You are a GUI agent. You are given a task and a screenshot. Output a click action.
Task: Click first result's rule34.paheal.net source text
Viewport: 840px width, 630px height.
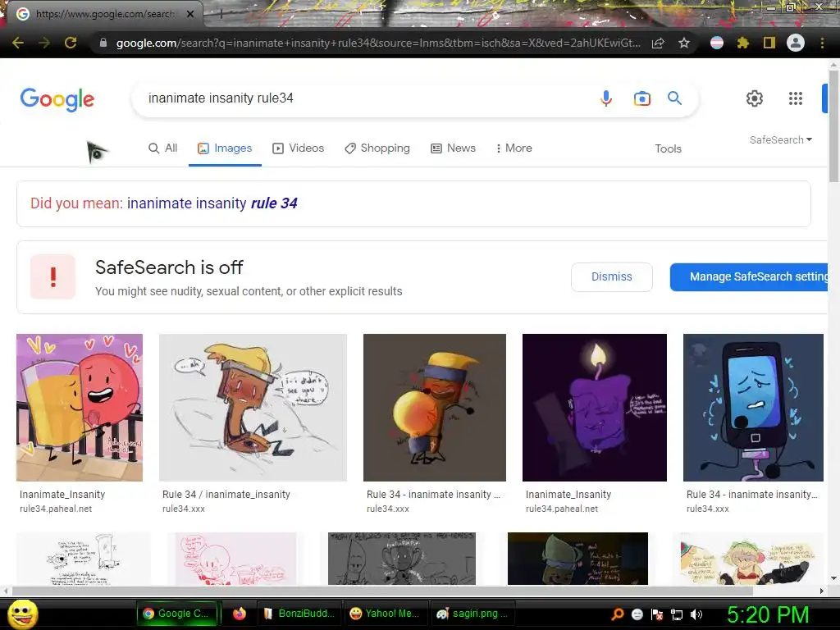(x=56, y=509)
